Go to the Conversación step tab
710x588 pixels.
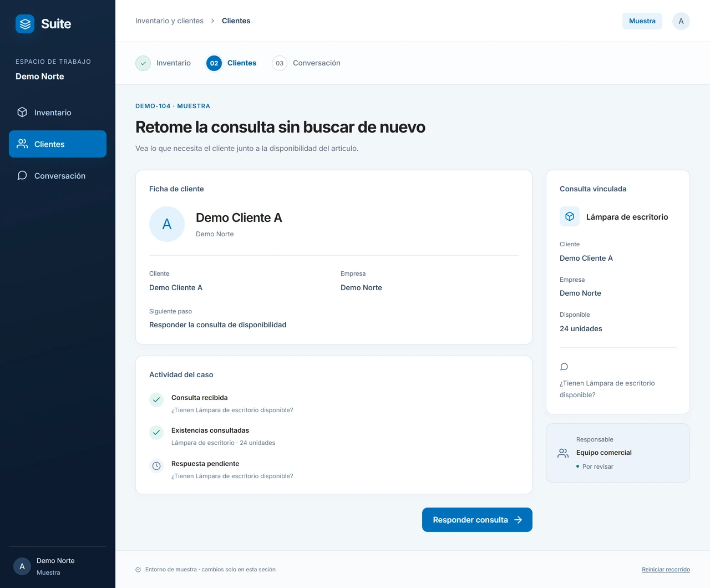(x=306, y=63)
